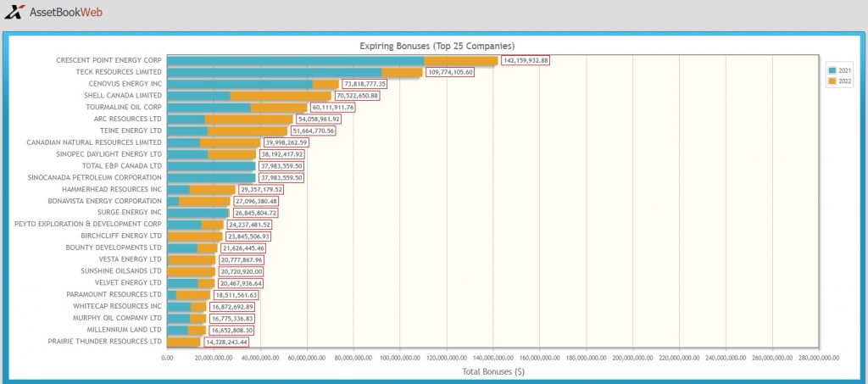Select the VELVET ENERGY LTD label
This screenshot has width=868, height=384.
129,283
